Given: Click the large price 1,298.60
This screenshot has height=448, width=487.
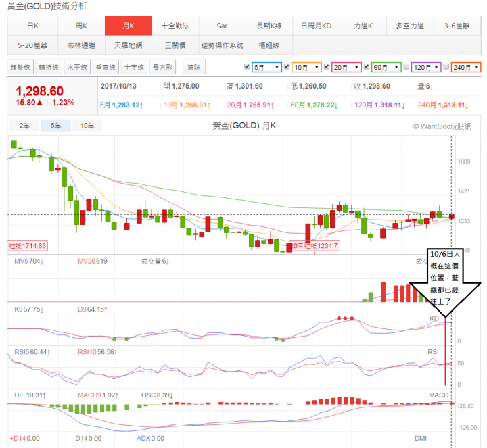Looking at the screenshot, I should (39, 91).
